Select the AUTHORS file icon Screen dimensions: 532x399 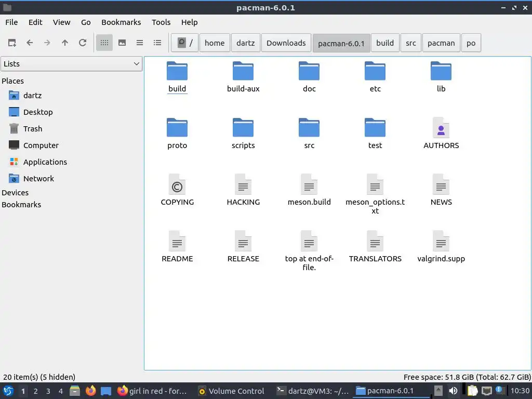click(x=441, y=128)
